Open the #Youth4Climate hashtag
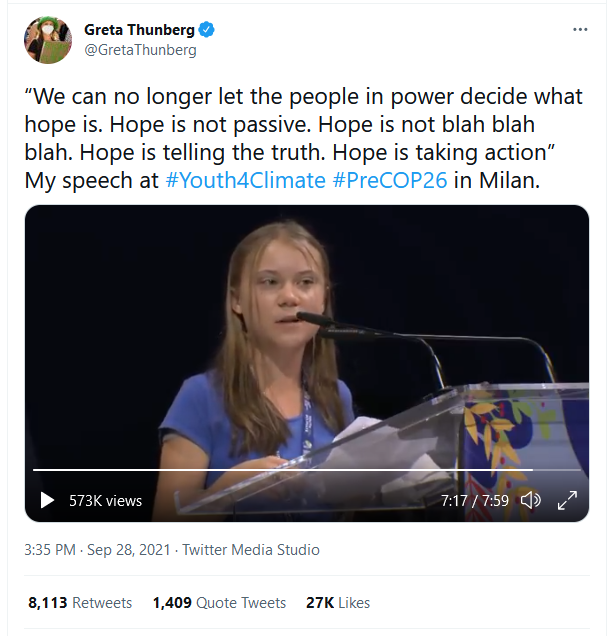The width and height of the screenshot is (612, 636). point(245,180)
